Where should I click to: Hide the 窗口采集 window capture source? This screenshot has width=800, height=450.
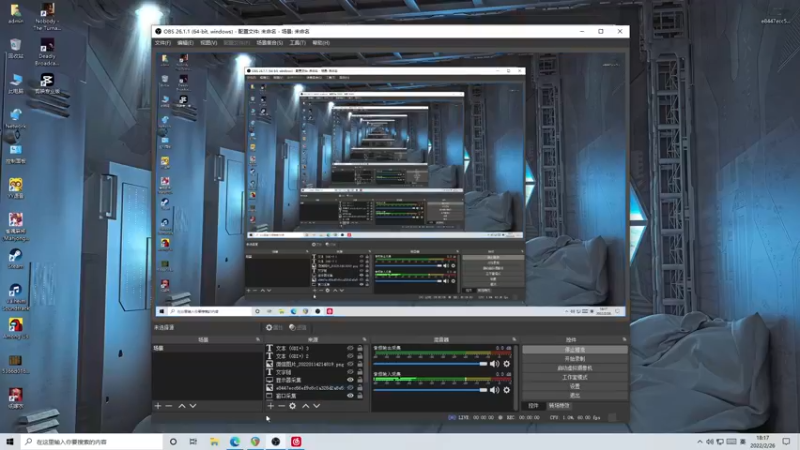click(x=350, y=395)
